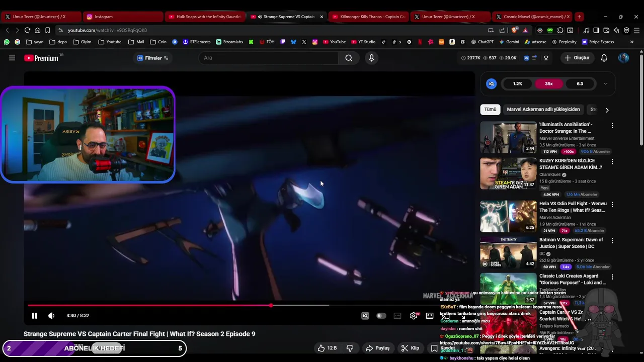Click the search magnifier button
This screenshot has height=362, width=644.
(x=349, y=58)
